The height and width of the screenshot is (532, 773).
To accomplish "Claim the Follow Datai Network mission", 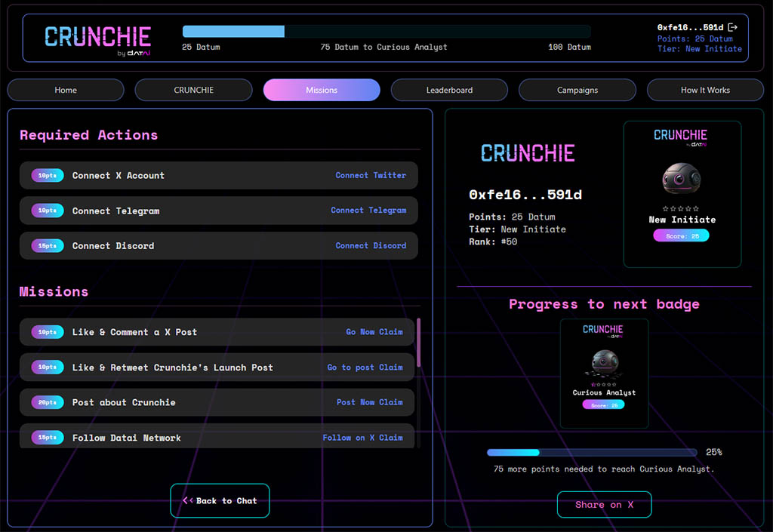I will pos(391,438).
